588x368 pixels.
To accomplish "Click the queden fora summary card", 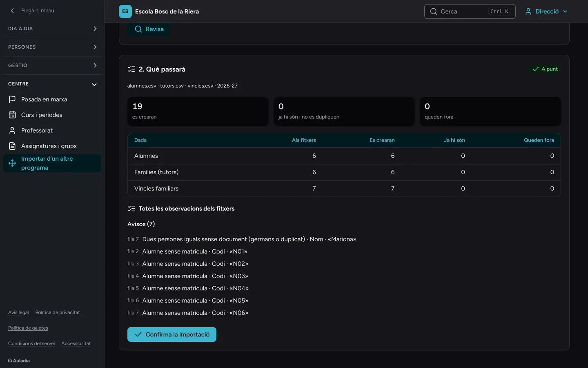I will 490,111.
